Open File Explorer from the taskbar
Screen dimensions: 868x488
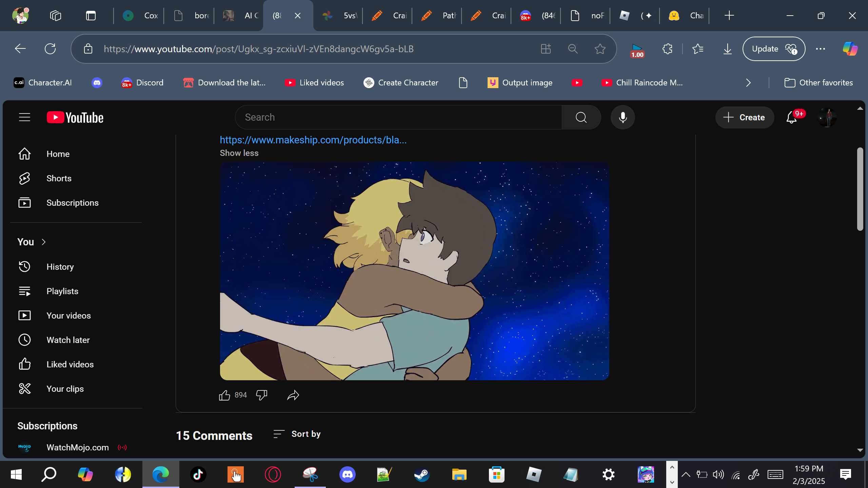459,474
